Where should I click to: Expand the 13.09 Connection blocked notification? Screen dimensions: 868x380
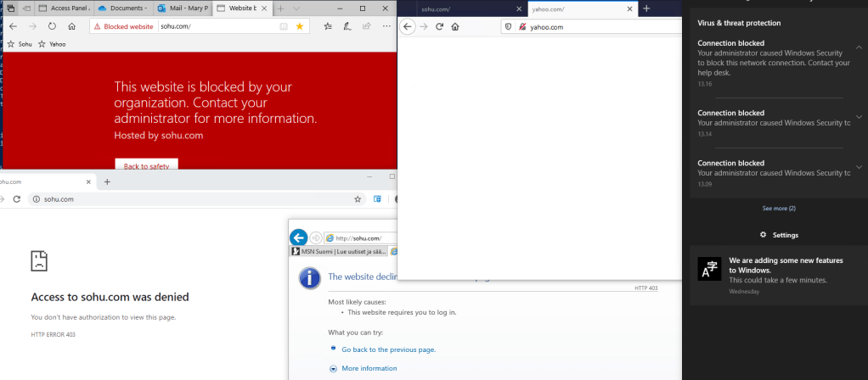click(x=859, y=167)
